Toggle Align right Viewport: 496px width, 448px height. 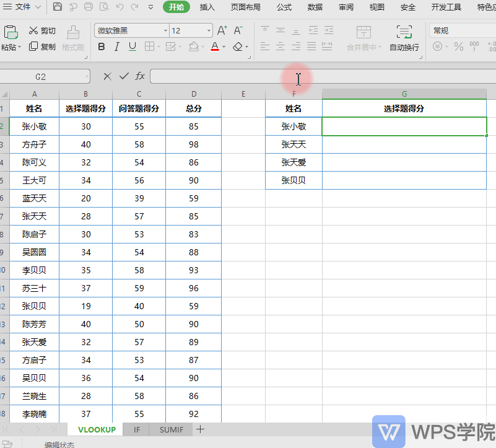296,47
